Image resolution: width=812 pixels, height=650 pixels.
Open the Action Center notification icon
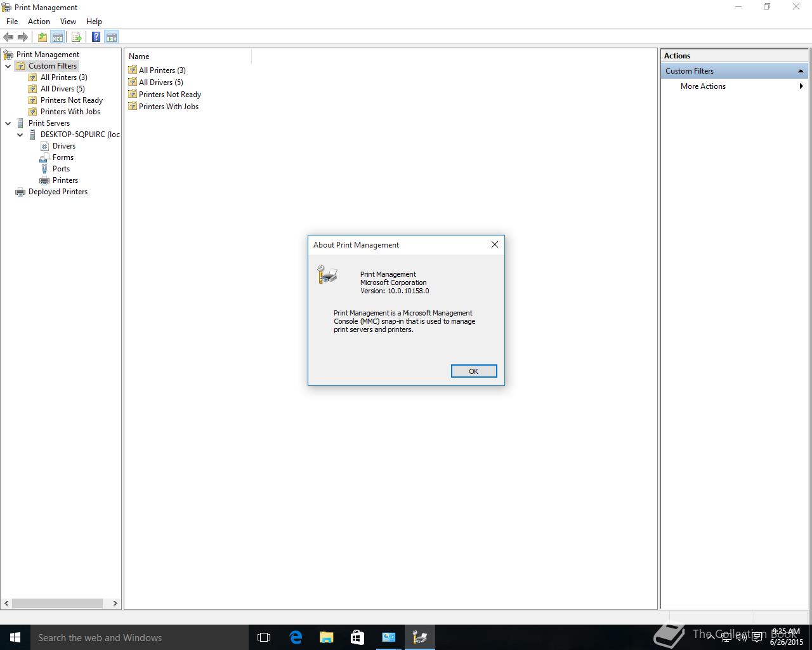pos(757,637)
